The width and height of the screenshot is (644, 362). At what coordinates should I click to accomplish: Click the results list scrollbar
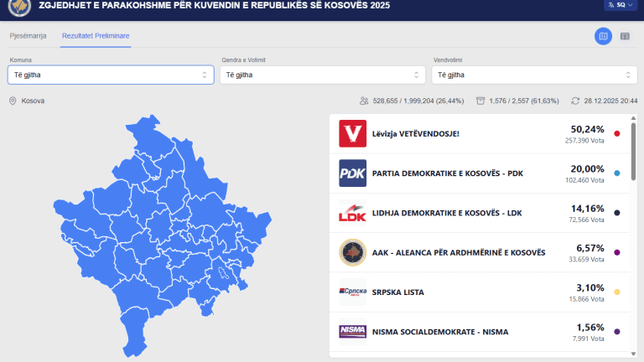coord(634,151)
